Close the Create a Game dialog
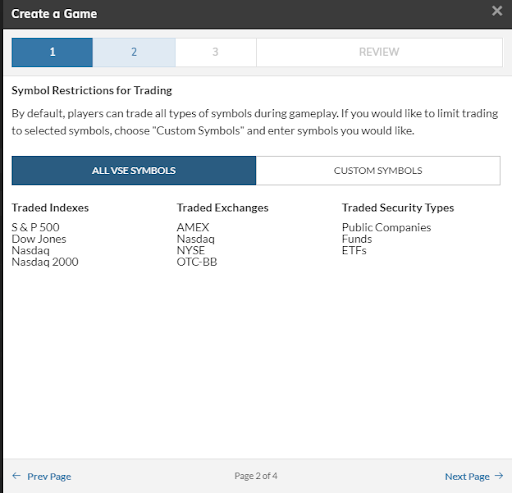This screenshot has height=493, width=512. point(497,11)
